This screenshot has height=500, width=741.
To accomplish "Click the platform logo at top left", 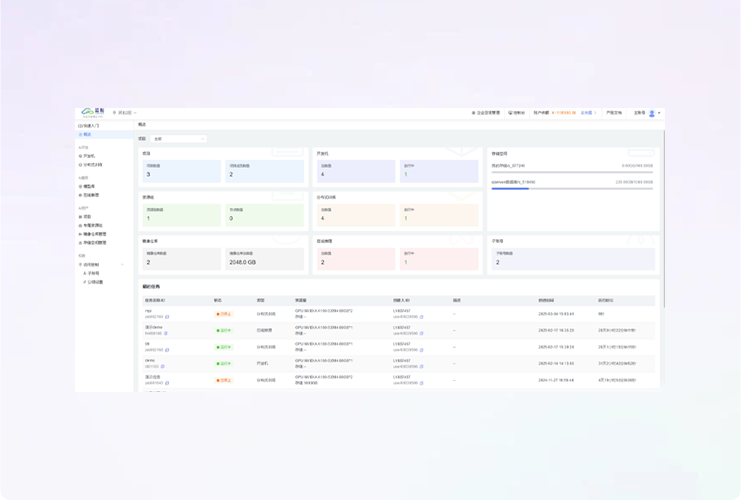I will tap(92, 113).
